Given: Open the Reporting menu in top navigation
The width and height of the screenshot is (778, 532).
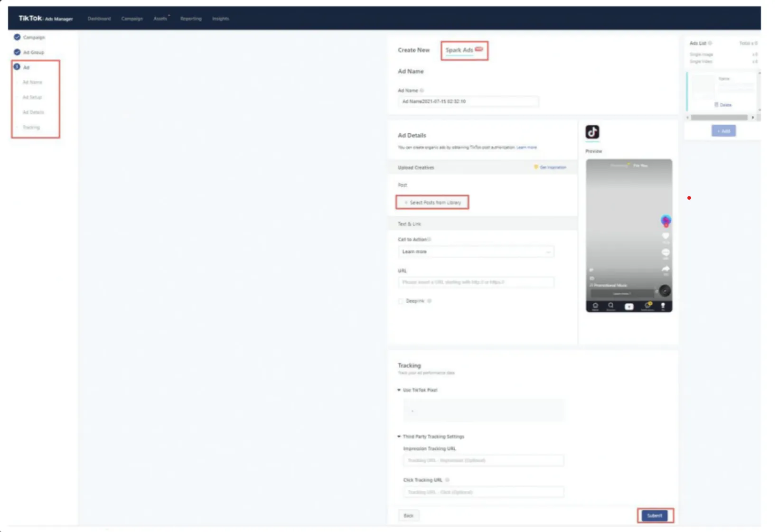Looking at the screenshot, I should tap(191, 19).
